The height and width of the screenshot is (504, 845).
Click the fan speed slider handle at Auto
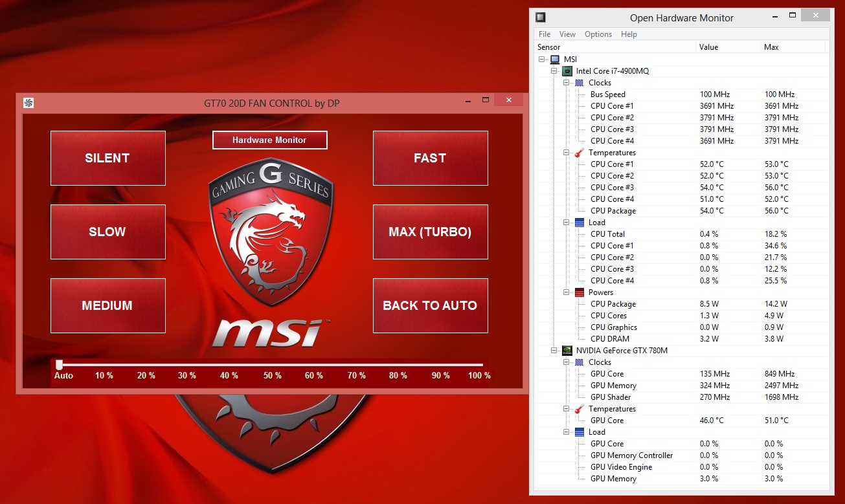point(59,365)
